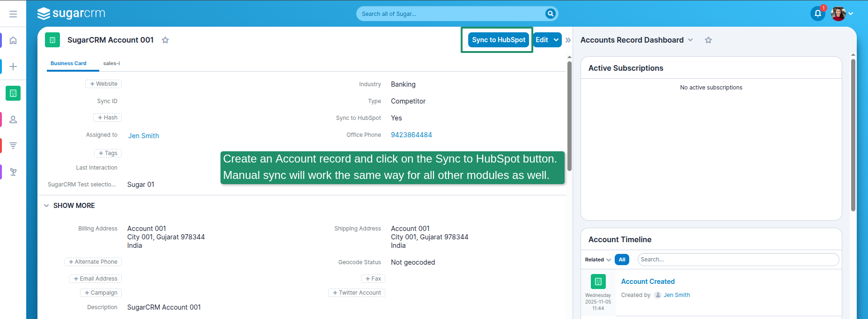
Task: Add an Email Address
Action: (x=96, y=279)
